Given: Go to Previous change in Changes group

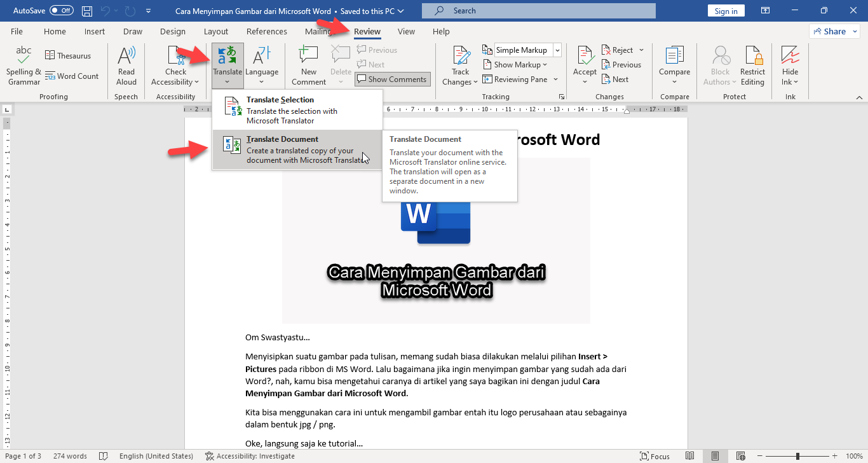Looking at the screenshot, I should [x=621, y=64].
